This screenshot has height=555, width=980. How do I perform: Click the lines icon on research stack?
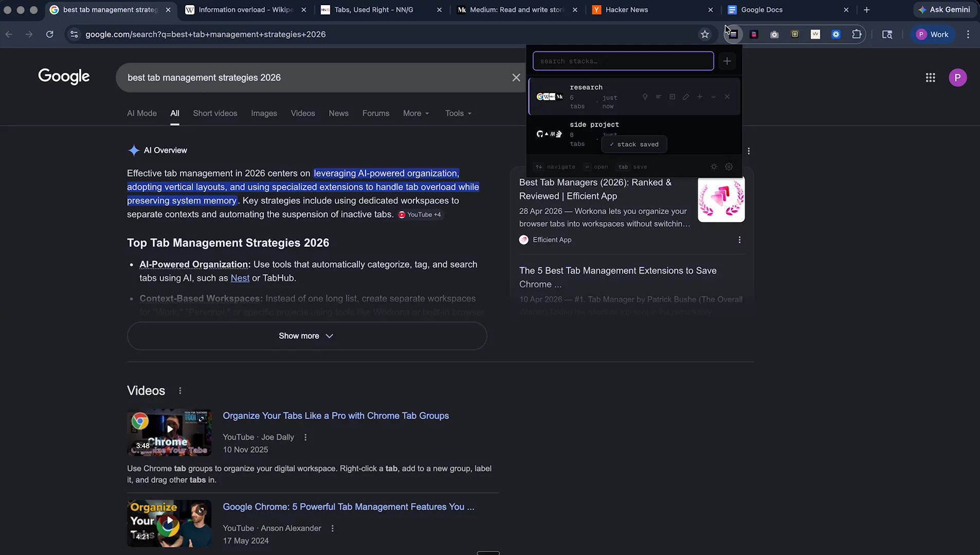point(659,97)
